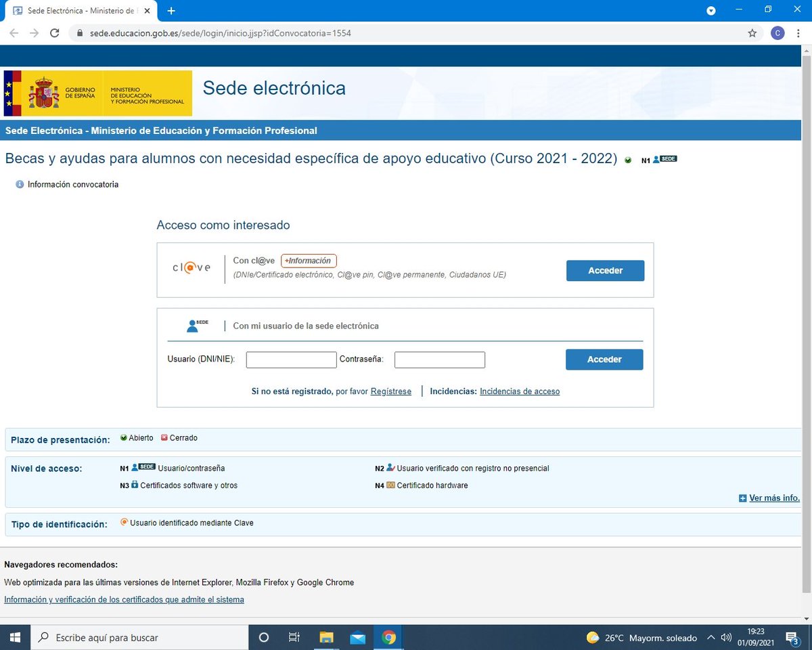Image resolution: width=812 pixels, height=650 pixels.
Task: Focus the Contraseña password field
Action: pyautogui.click(x=440, y=360)
